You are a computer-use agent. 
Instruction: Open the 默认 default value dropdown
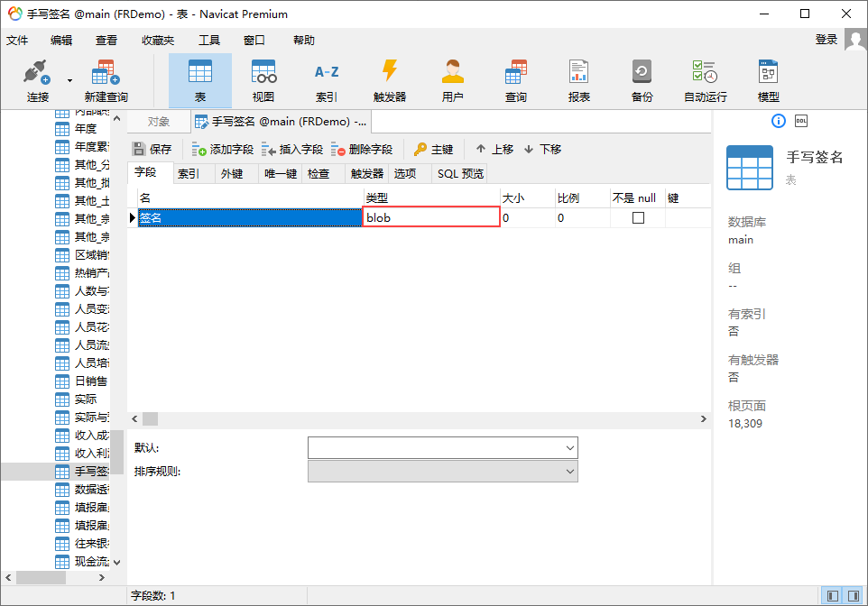point(570,447)
